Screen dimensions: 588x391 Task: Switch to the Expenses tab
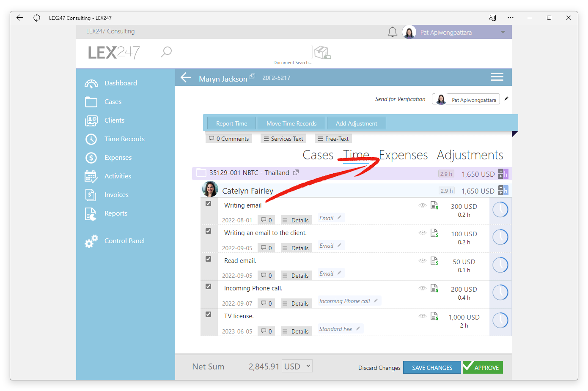pyautogui.click(x=403, y=155)
